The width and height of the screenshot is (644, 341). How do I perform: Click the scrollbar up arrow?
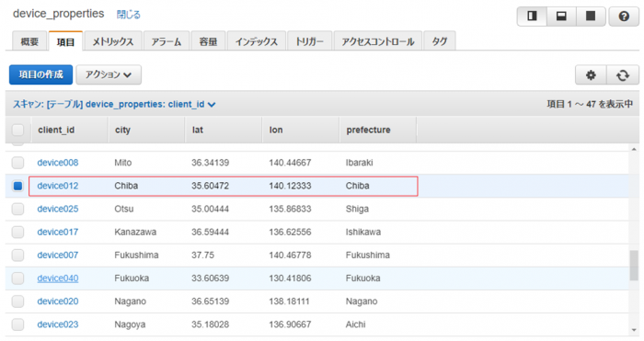click(x=635, y=150)
